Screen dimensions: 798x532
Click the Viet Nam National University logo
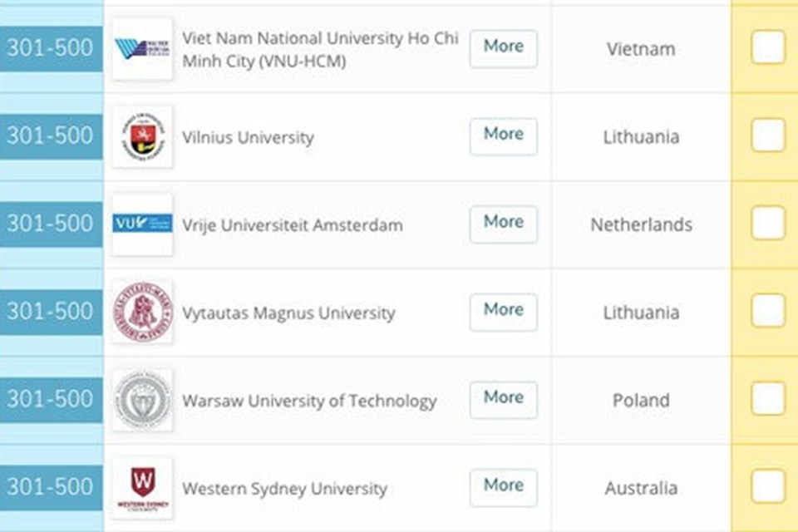click(142, 49)
